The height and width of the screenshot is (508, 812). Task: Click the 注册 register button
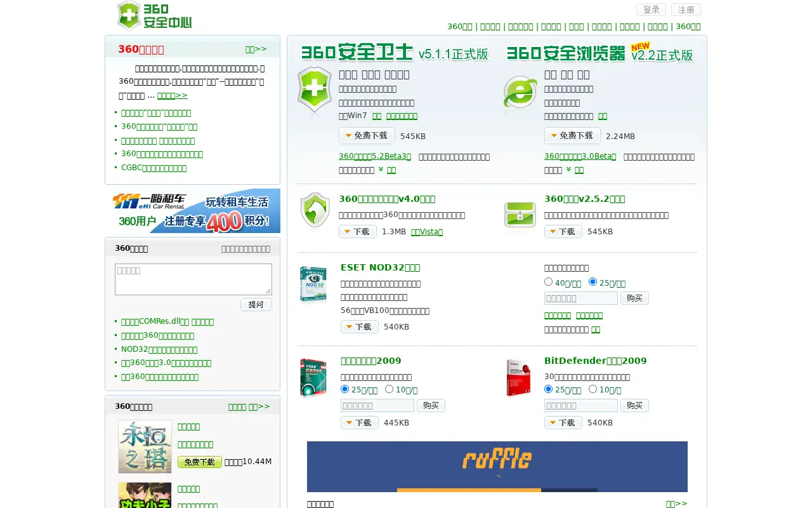pos(686,10)
